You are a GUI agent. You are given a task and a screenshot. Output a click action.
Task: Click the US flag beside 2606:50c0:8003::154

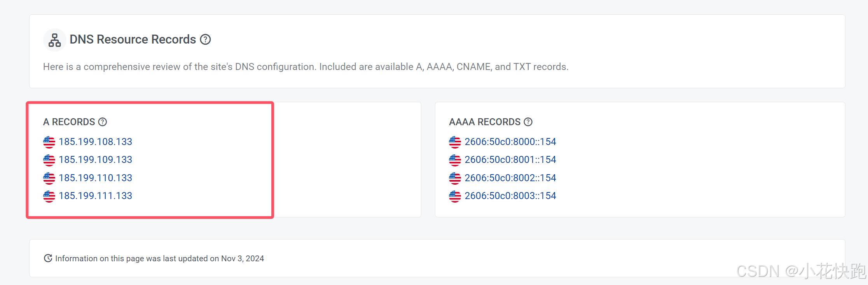click(x=455, y=196)
